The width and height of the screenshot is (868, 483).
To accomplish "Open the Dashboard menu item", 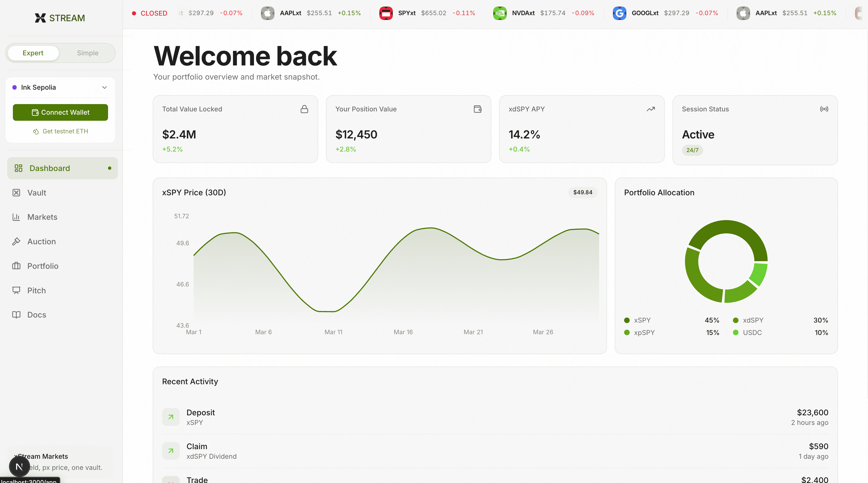I will pyautogui.click(x=50, y=168).
